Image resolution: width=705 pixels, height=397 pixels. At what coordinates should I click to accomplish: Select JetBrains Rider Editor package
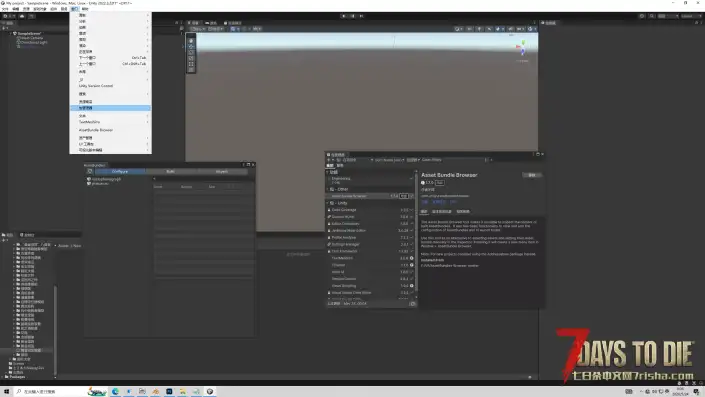[370, 231]
